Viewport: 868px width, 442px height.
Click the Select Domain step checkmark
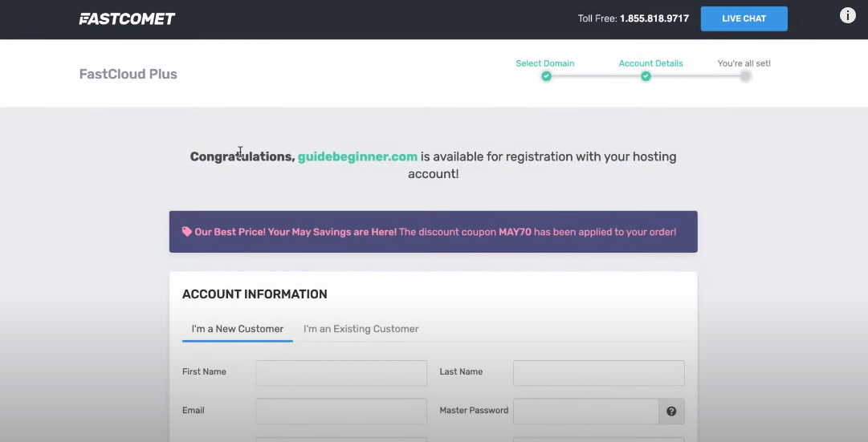tap(546, 76)
